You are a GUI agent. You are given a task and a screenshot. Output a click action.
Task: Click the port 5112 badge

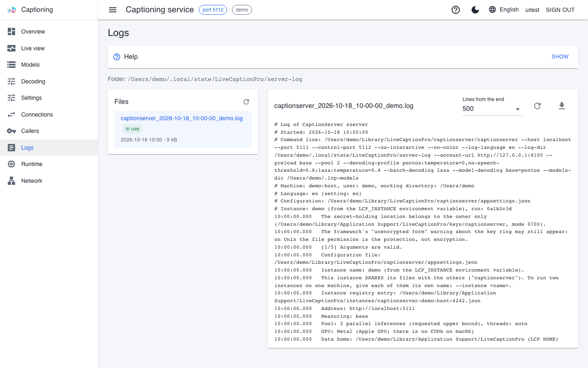pyautogui.click(x=213, y=10)
